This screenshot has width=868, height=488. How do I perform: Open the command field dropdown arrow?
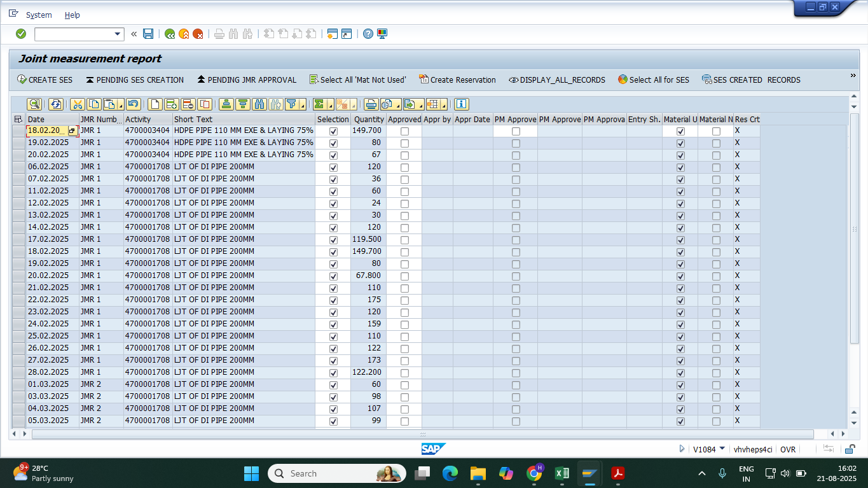click(118, 34)
